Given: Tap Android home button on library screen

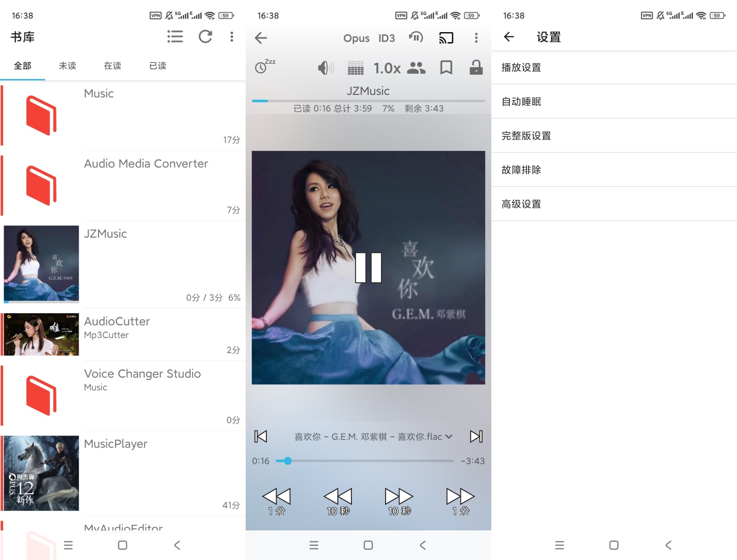Looking at the screenshot, I should point(123,545).
